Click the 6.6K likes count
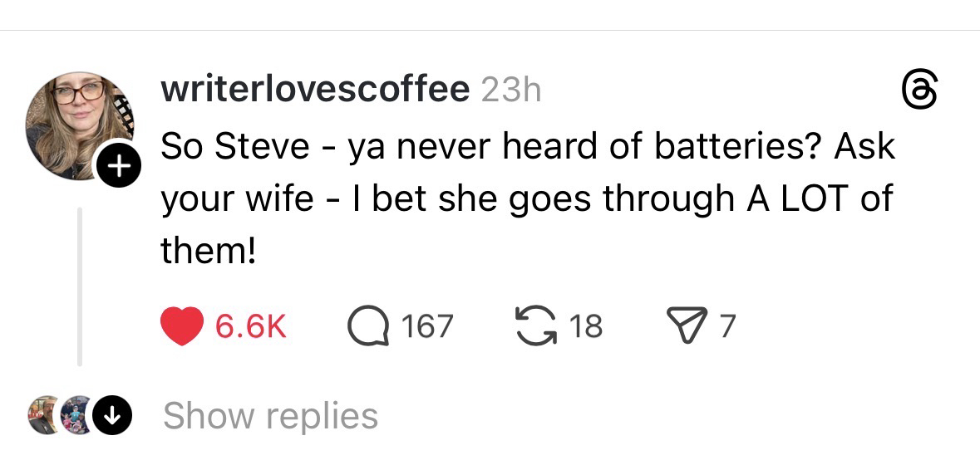 (251, 326)
